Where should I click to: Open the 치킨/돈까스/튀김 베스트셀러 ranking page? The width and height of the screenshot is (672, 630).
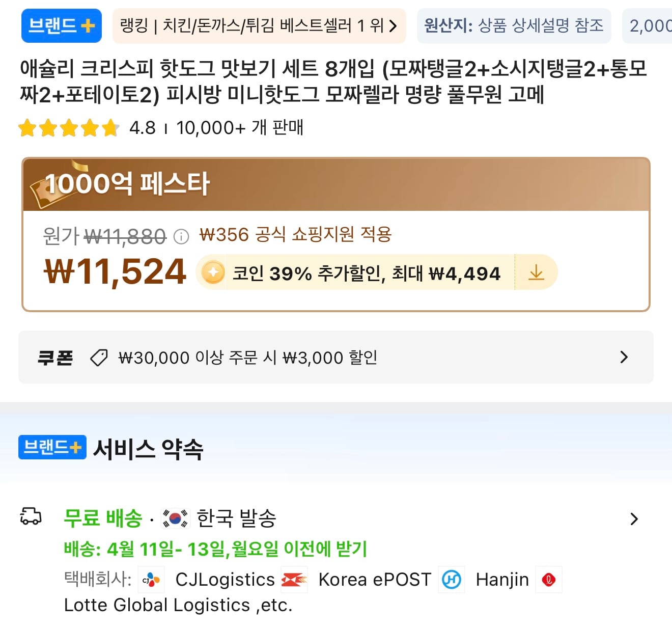point(255,25)
